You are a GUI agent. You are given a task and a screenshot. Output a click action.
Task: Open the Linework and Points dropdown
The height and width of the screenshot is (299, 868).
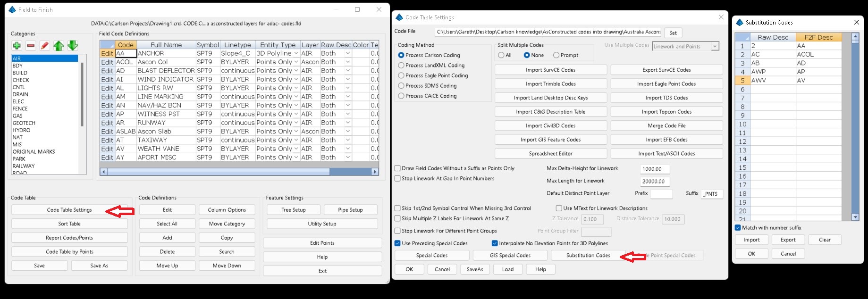pyautogui.click(x=715, y=46)
